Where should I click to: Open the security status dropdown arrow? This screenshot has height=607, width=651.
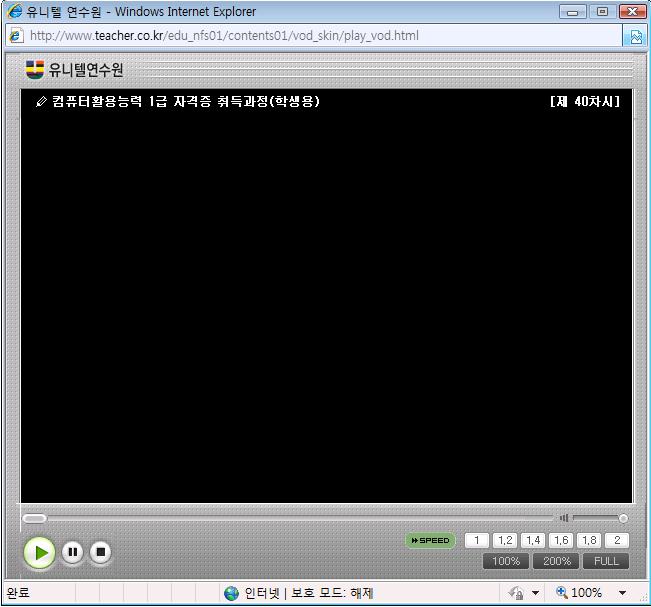pos(536,593)
